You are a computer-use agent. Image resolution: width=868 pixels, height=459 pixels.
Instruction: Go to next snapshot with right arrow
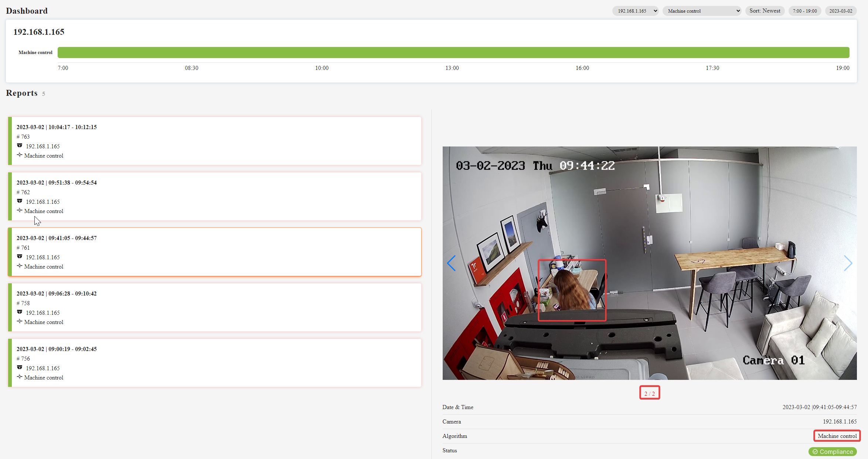[x=848, y=263]
